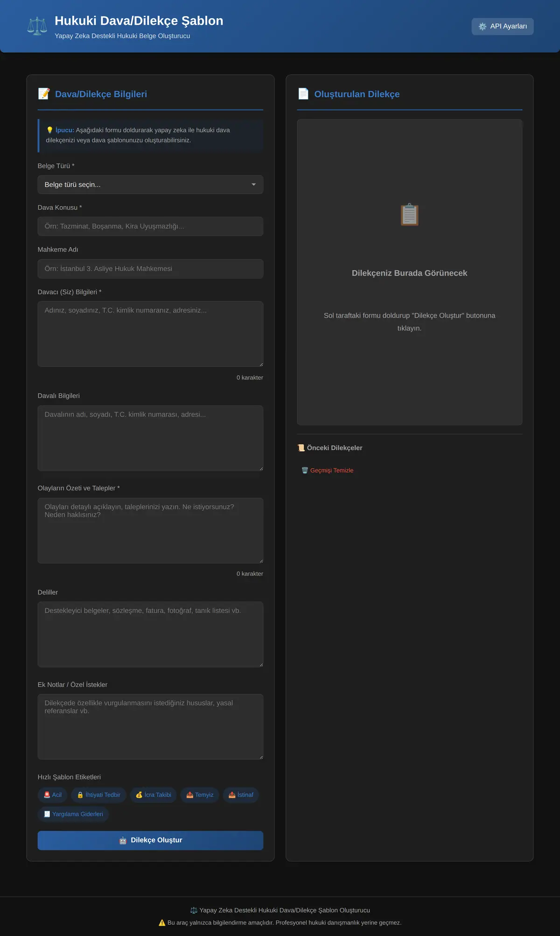Screen dimensions: 560x936
Task: Select the İstinaf template tag
Action: 241,795
